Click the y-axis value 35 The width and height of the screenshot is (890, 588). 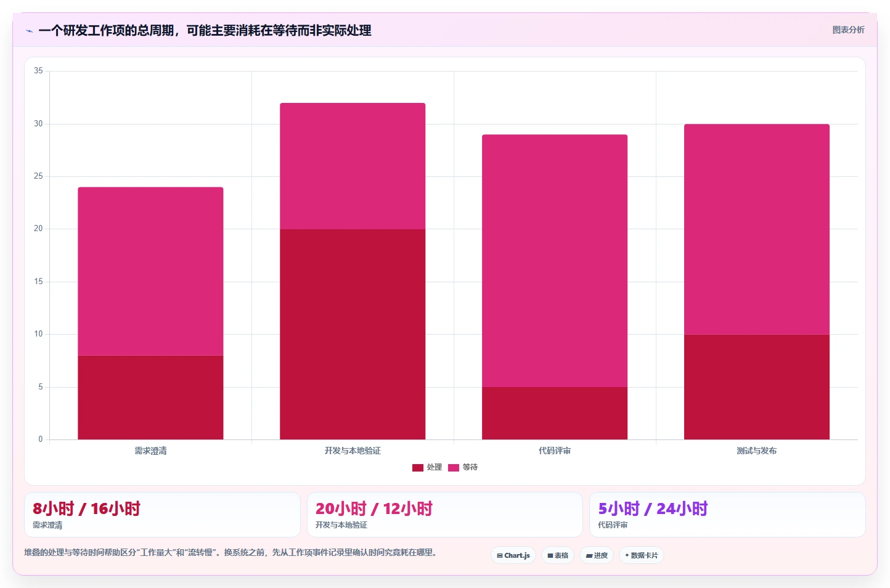click(38, 71)
